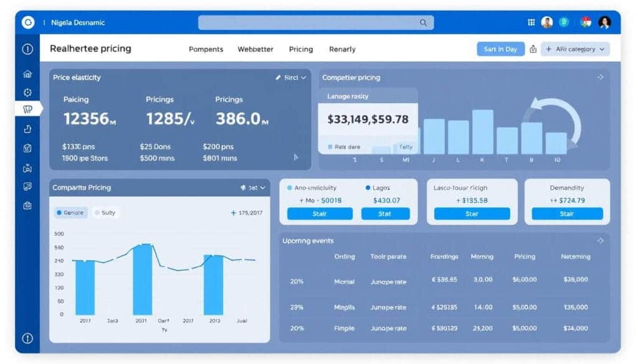This screenshot has height=364, width=638.
Task: Select the highlighted pricing icon in sidebar
Action: click(x=27, y=109)
